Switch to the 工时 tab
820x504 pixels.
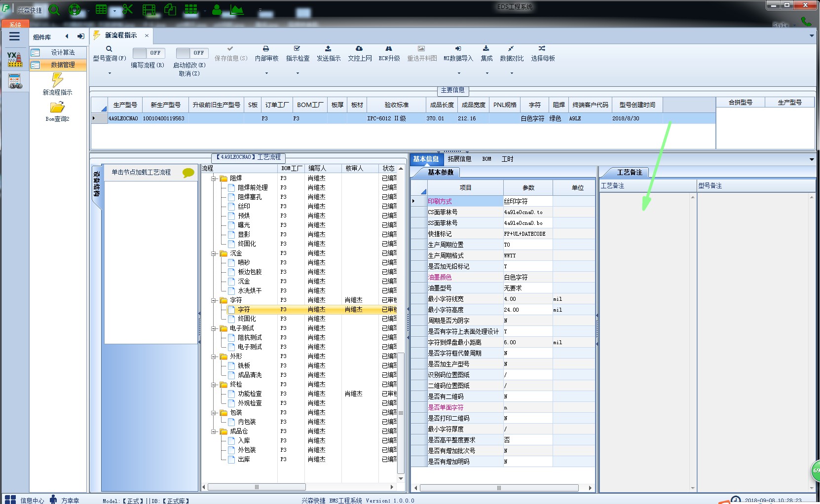point(507,159)
